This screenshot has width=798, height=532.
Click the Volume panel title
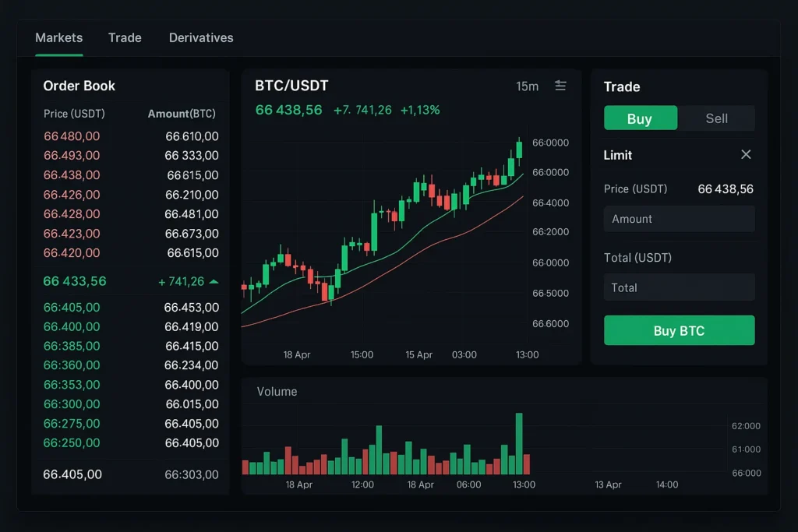point(277,392)
